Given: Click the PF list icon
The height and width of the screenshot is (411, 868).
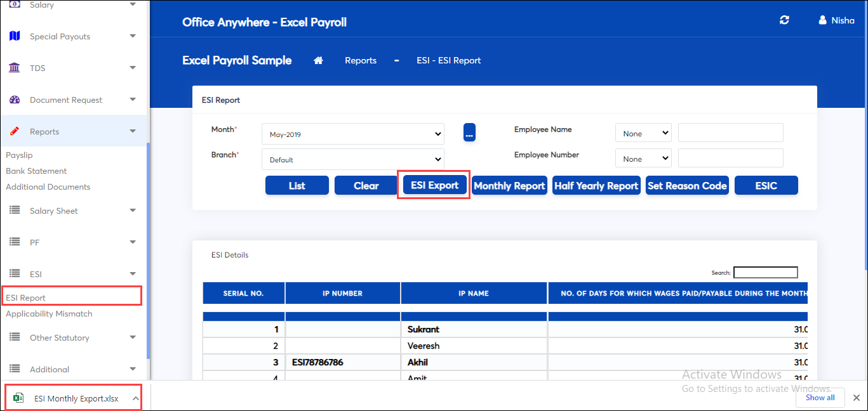Looking at the screenshot, I should (x=15, y=242).
